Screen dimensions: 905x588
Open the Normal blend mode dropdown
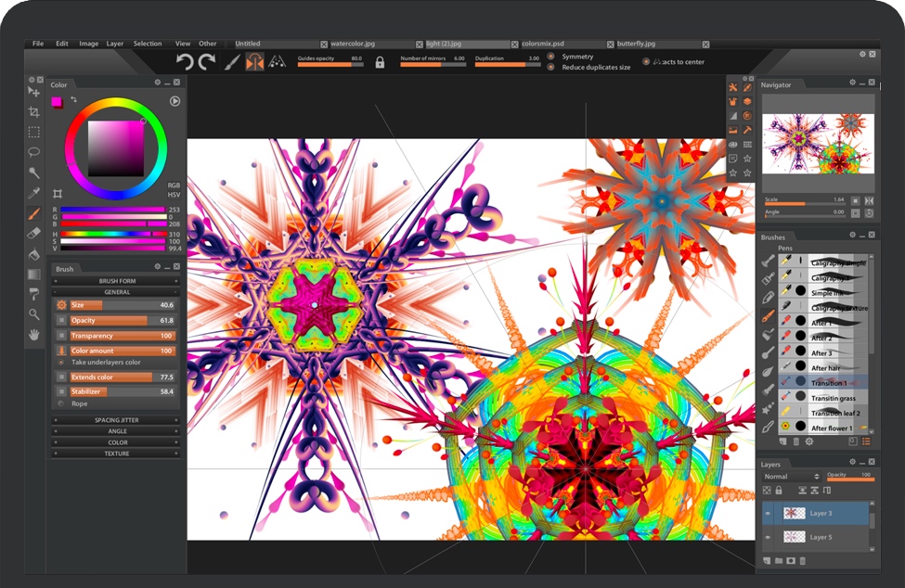tap(791, 477)
